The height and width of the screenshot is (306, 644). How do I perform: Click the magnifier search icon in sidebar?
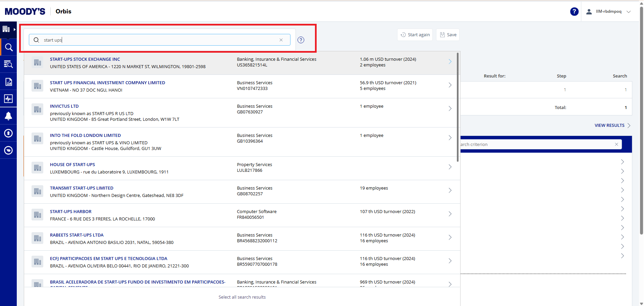(x=8, y=47)
